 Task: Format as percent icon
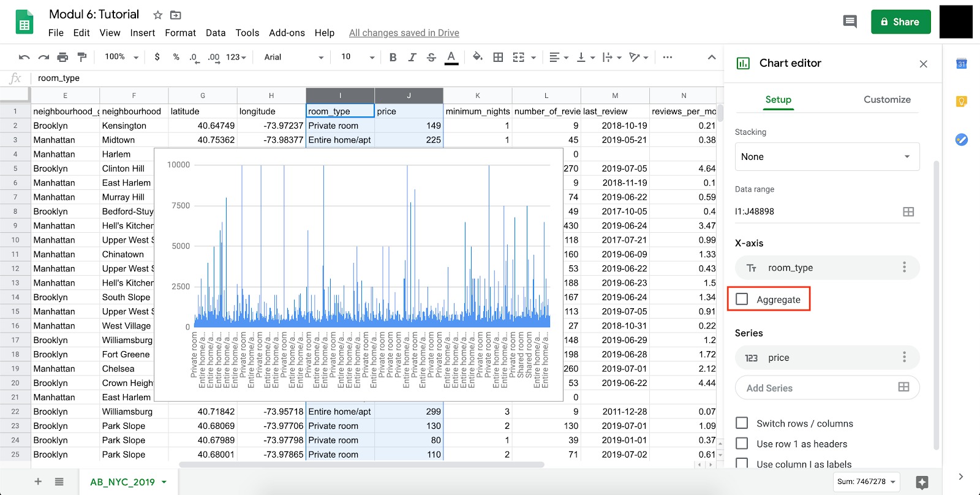click(x=176, y=57)
